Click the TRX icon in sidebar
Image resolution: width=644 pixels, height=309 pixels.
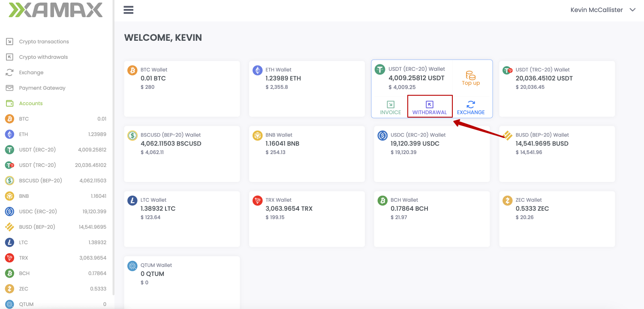[9, 258]
